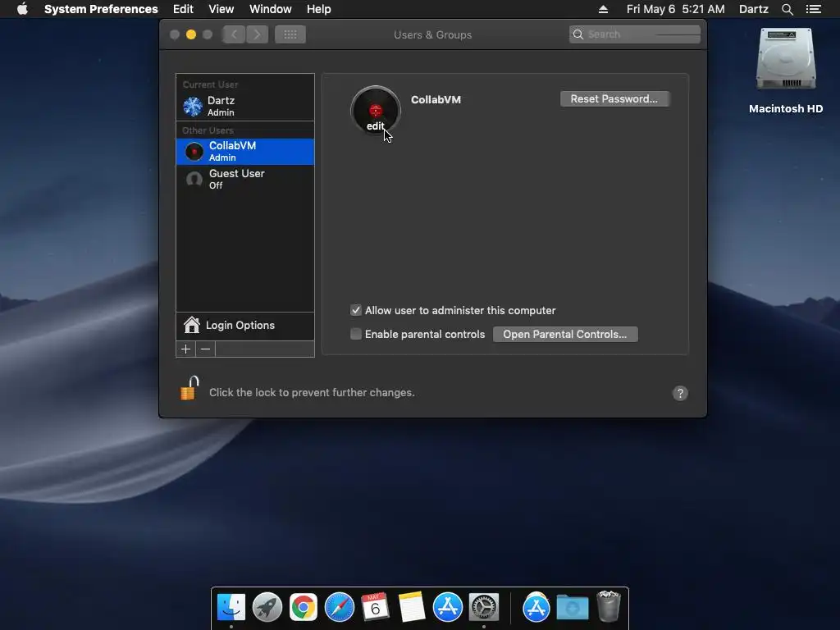Select the Dartz Admin user row
This screenshot has width=840, height=630.
[244, 106]
